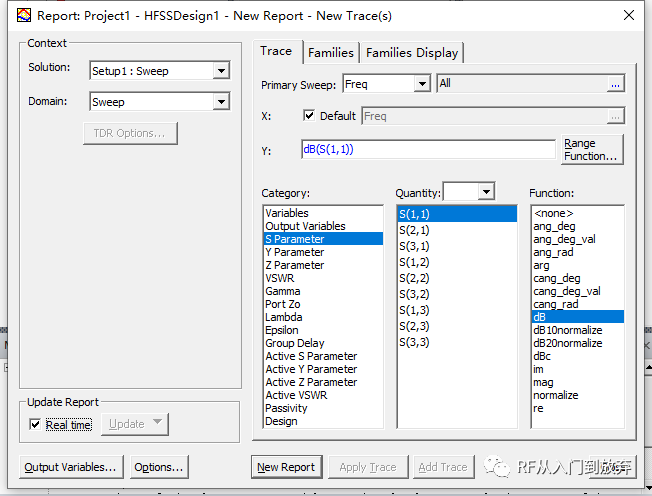Select Epsilon category
The height and width of the screenshot is (496, 652).
pos(324,330)
